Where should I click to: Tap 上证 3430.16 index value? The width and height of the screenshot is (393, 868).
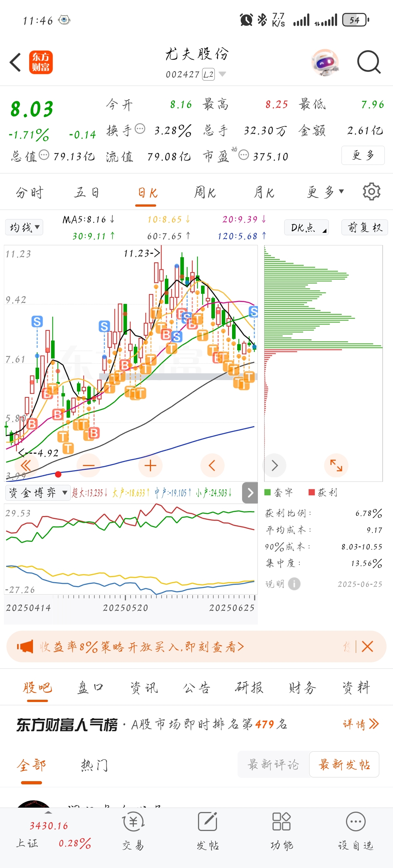[x=49, y=826]
